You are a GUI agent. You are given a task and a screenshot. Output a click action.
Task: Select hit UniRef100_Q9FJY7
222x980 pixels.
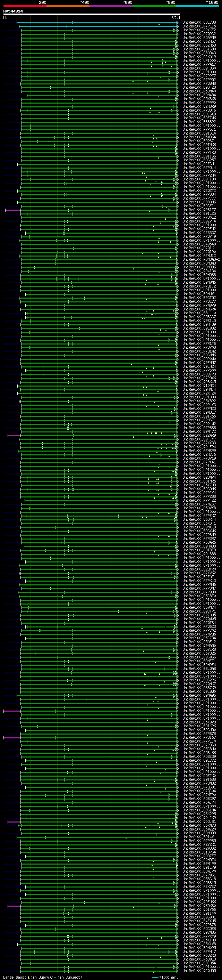pos(199,439)
